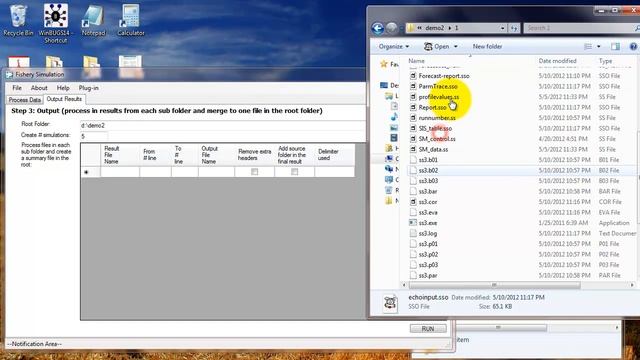Toggle the Remove extra headers checkbox
This screenshot has width=640, height=360.
coord(255,172)
